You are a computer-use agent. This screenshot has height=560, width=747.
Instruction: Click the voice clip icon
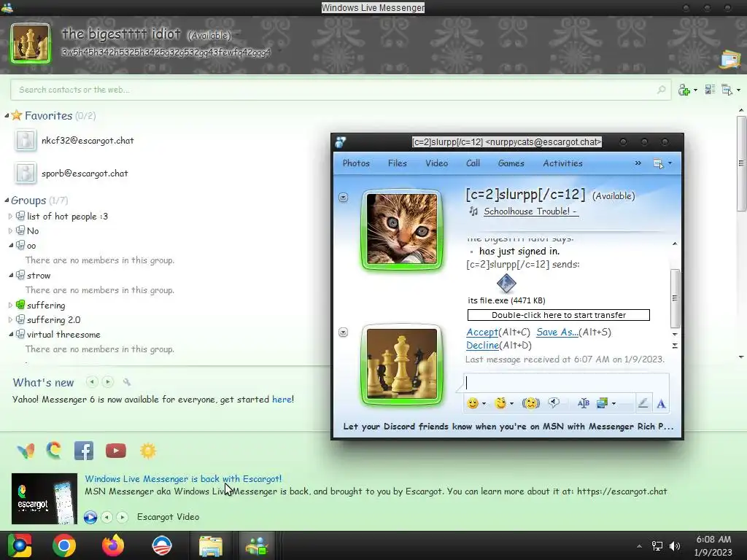[x=554, y=403]
